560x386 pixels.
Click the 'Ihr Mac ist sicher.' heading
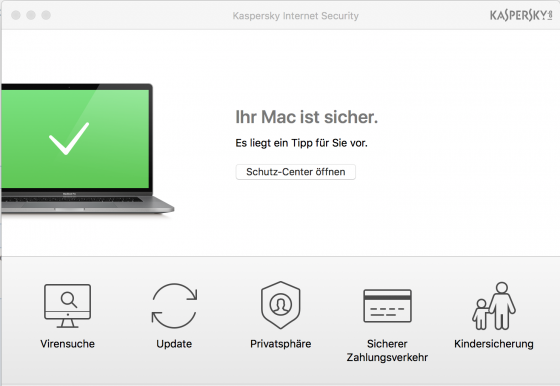tap(306, 117)
